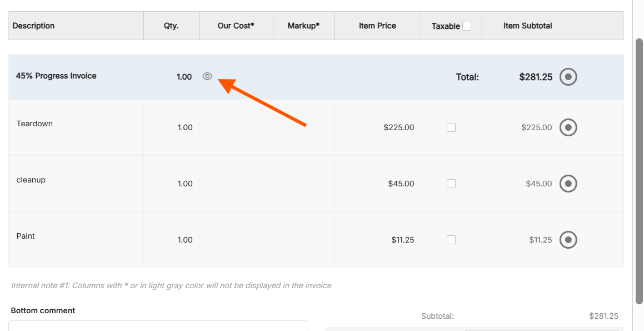
Task: Click the $225.00 item price for Teardown
Action: click(398, 127)
